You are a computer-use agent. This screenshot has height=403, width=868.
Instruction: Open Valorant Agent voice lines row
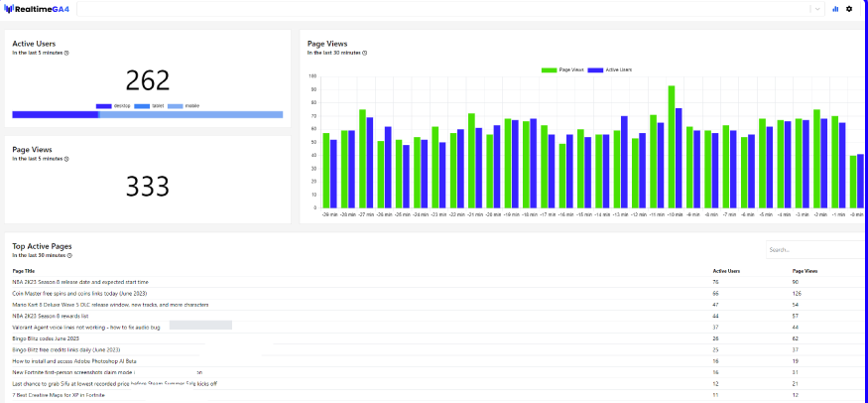(x=434, y=328)
